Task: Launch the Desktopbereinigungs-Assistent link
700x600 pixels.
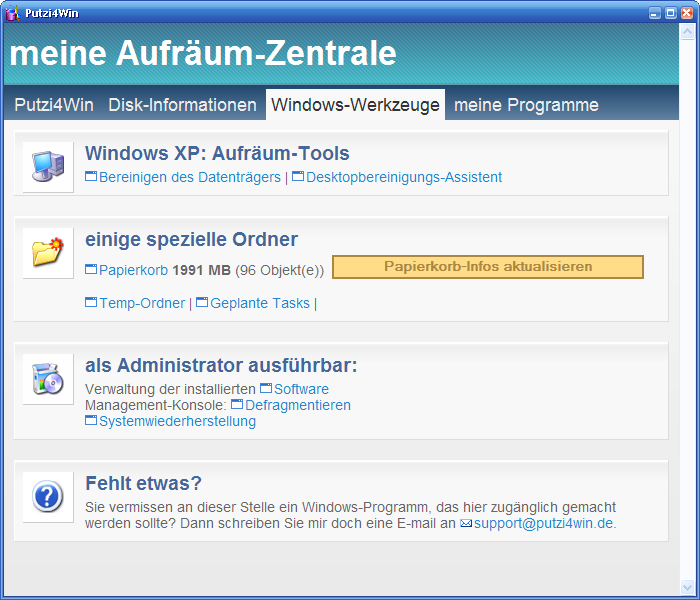Action: (397, 177)
